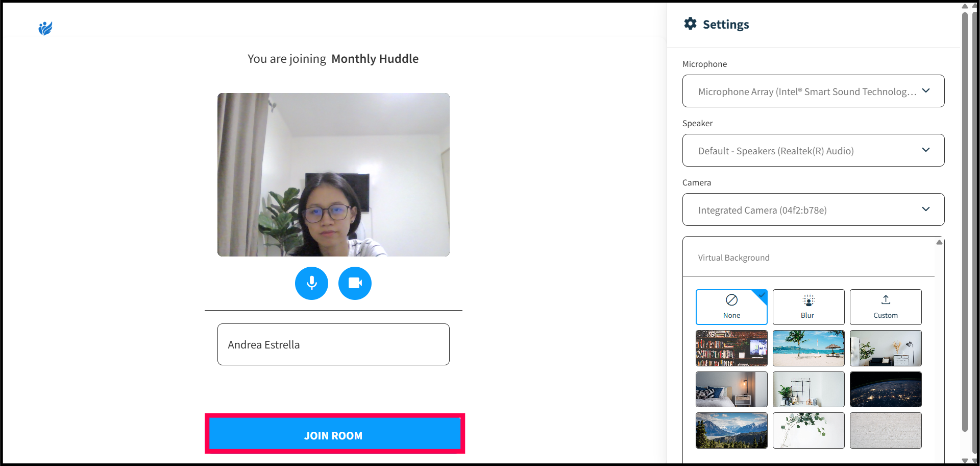This screenshot has width=980, height=466.
Task: Choose the tropical beach background
Action: (x=808, y=348)
